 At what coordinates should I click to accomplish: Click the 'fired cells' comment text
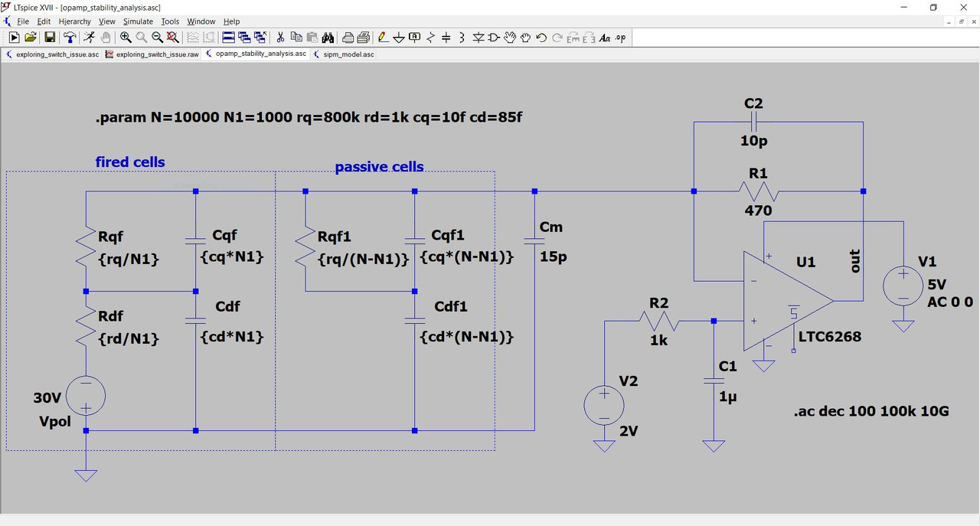[x=130, y=162]
